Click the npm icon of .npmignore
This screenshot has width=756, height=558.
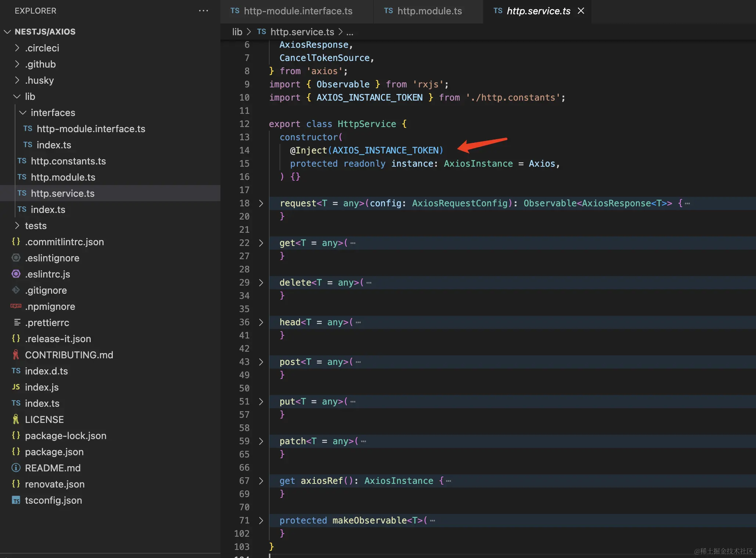(x=16, y=306)
